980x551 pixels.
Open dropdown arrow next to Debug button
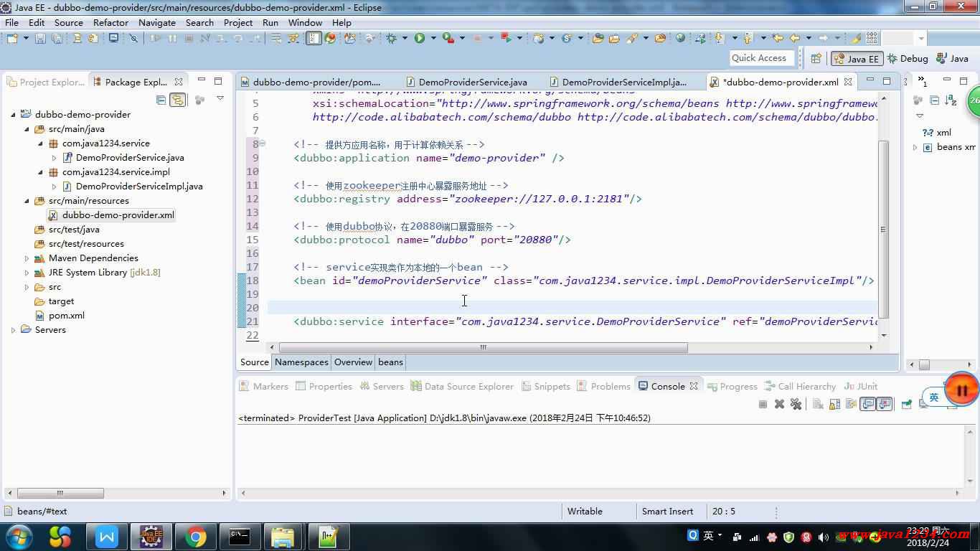click(x=405, y=38)
